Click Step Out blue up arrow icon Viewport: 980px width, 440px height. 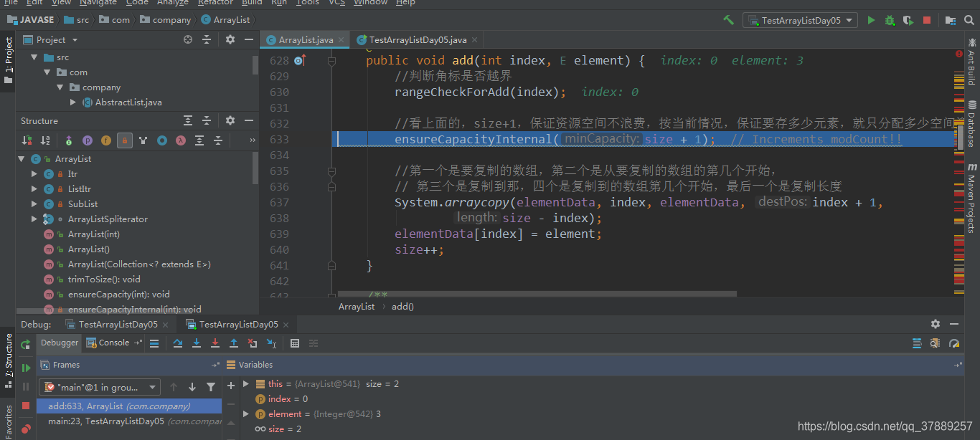click(x=234, y=343)
